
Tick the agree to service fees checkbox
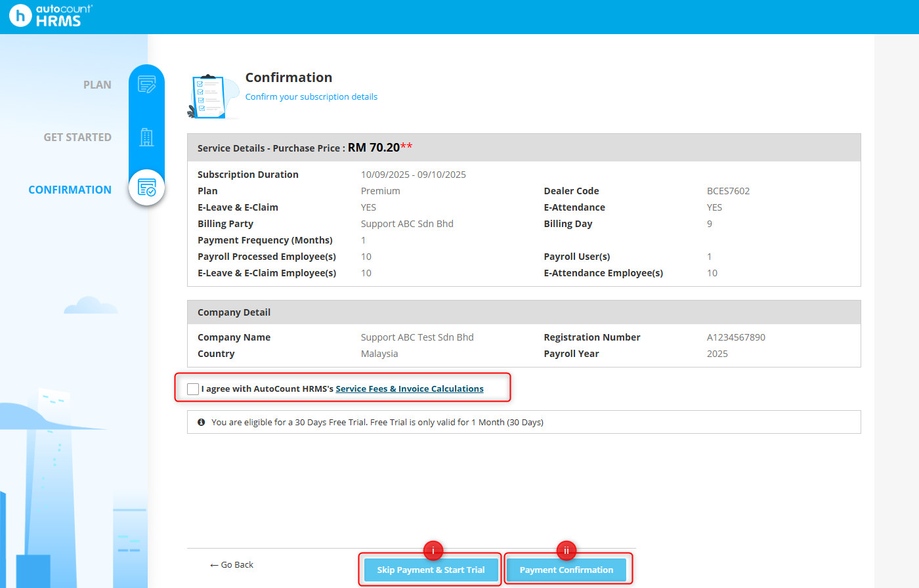(x=193, y=389)
